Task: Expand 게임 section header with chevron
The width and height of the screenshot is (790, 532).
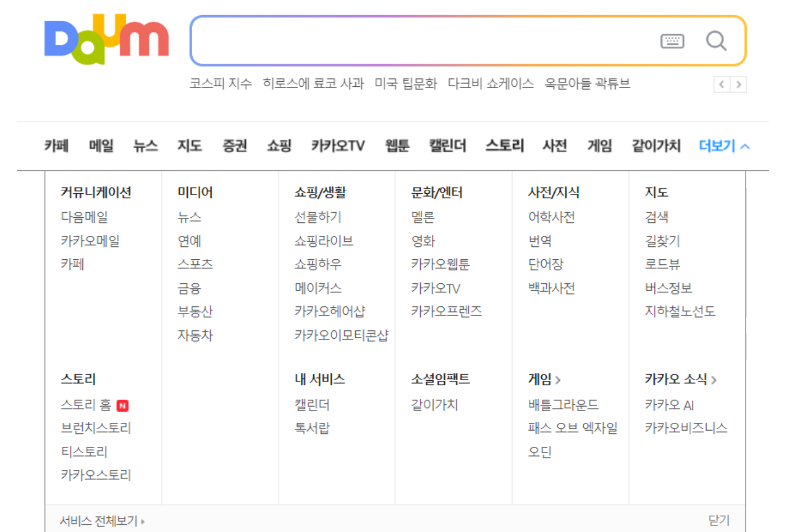Action: pos(544,379)
